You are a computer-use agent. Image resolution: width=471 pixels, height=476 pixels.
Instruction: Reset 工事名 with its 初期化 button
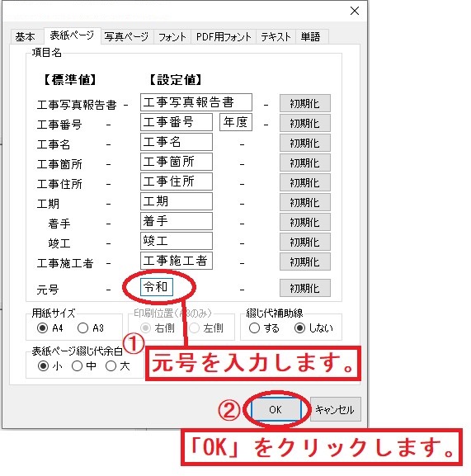click(x=305, y=143)
